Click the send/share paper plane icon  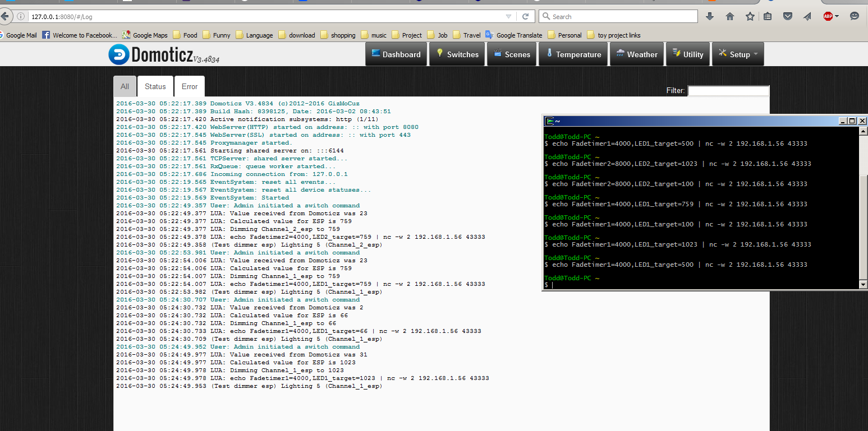click(x=807, y=16)
